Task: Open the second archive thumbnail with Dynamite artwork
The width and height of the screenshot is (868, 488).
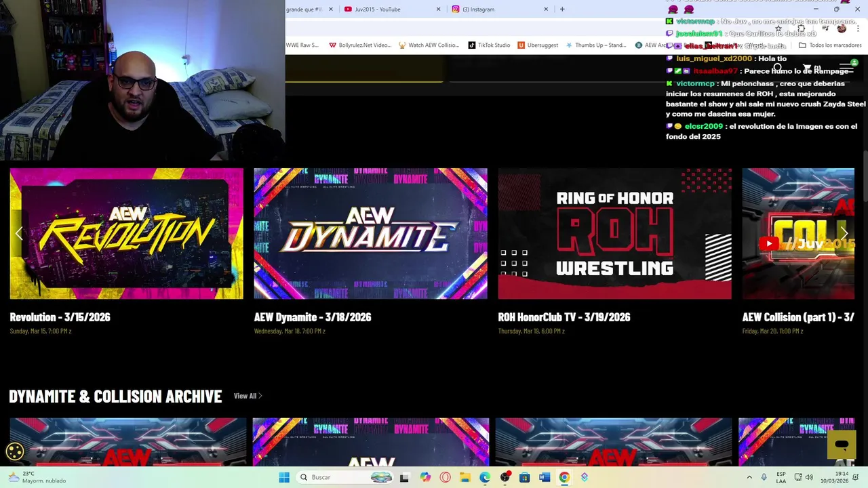Action: click(370, 442)
